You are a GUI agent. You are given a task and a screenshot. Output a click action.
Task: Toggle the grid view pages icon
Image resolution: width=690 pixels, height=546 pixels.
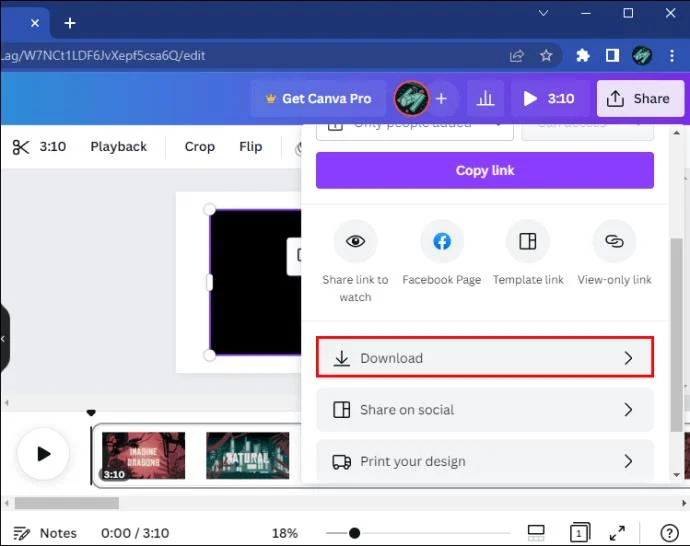[580, 533]
